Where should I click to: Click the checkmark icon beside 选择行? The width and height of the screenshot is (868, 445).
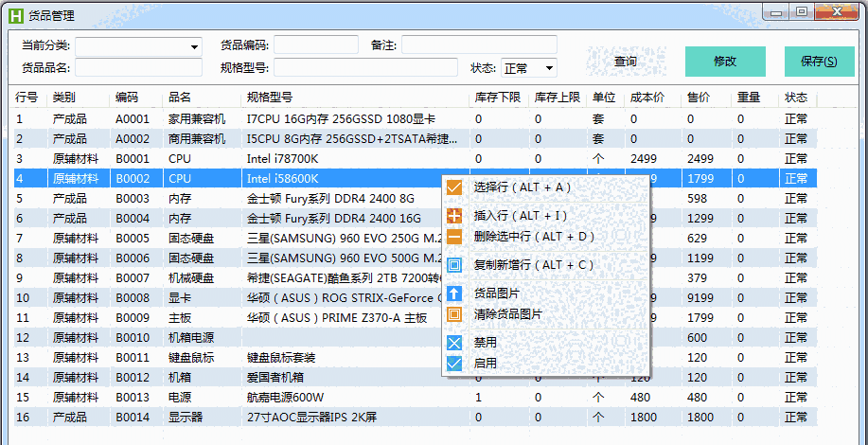tap(454, 187)
